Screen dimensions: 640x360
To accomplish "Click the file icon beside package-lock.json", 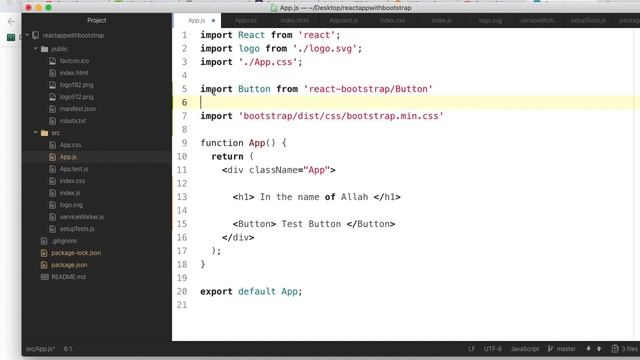I will 44,253.
